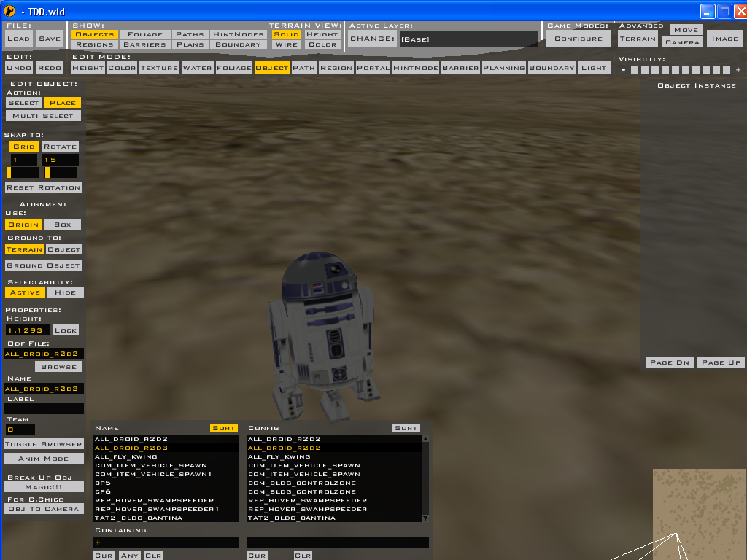The height and width of the screenshot is (560, 747).
Task: Open the Camera advanced mode
Action: tap(681, 42)
